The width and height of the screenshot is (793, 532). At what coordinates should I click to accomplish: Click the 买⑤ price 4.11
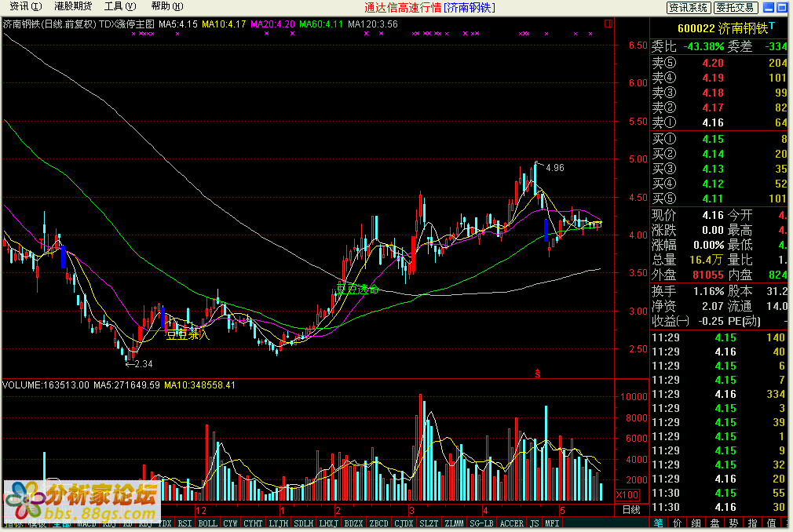[713, 199]
